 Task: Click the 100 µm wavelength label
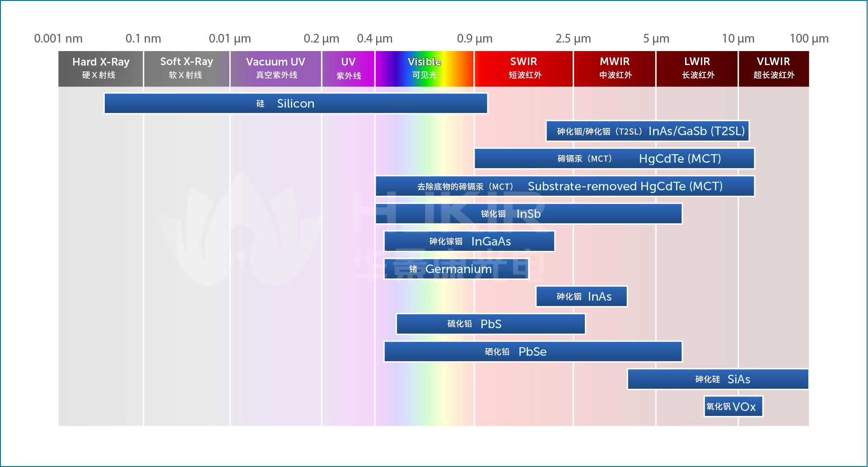coord(809,38)
